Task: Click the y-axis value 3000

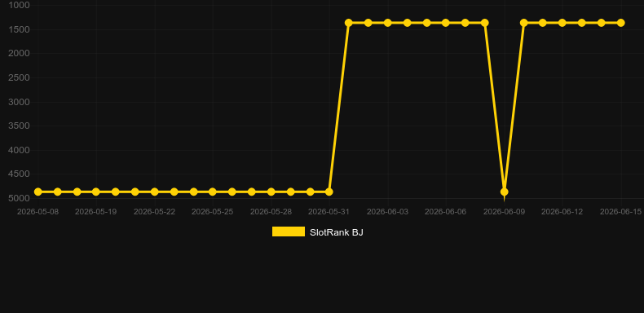Action: (x=19, y=102)
